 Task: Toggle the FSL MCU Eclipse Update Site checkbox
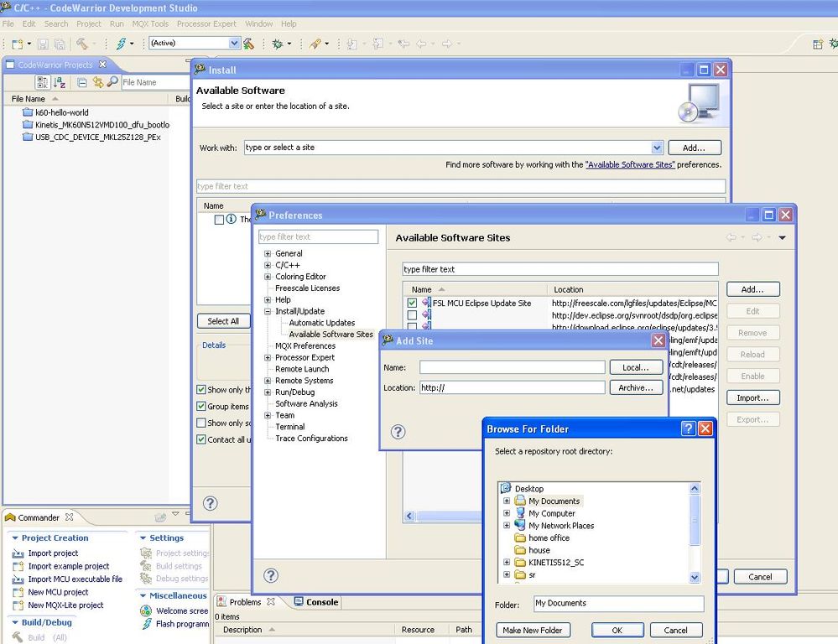coord(412,303)
